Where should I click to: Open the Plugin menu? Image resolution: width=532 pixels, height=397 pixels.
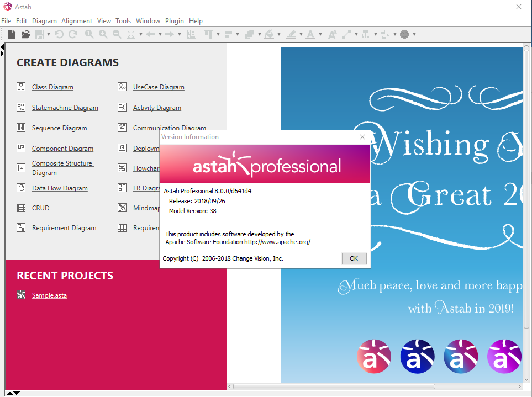(x=175, y=20)
